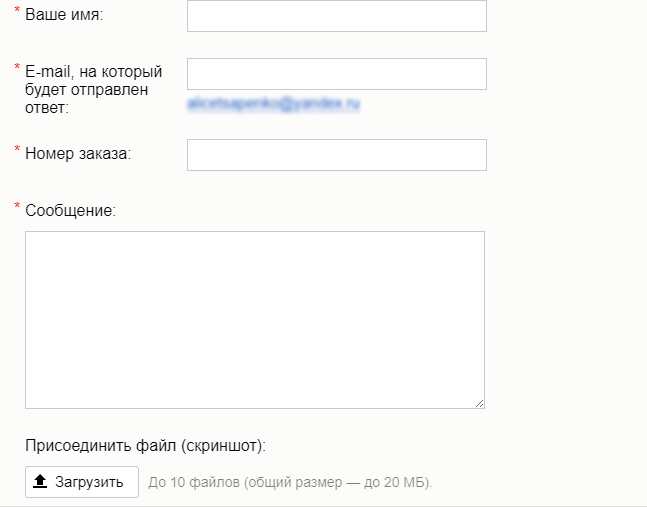
Task: Click red asterisk beside Сообщение
Action: pos(17,206)
